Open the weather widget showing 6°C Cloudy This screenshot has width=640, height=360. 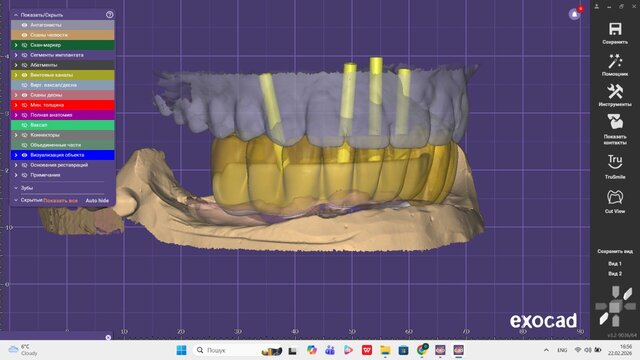point(23,350)
